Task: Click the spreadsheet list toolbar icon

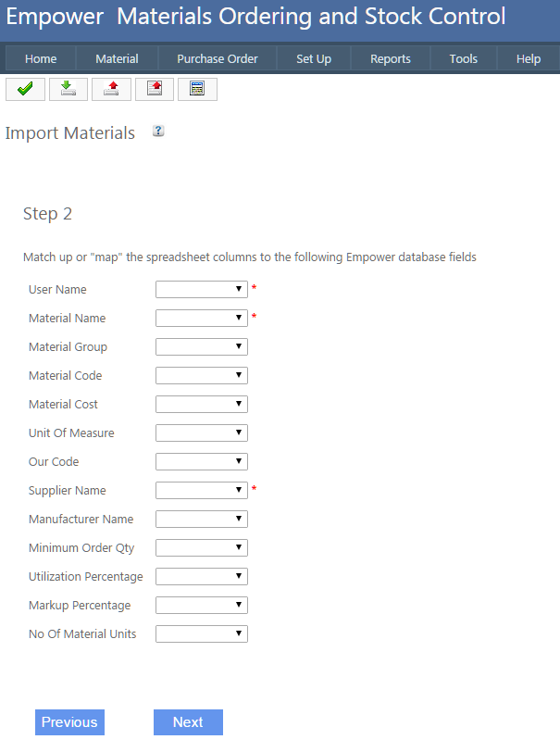Action: pyautogui.click(x=197, y=89)
